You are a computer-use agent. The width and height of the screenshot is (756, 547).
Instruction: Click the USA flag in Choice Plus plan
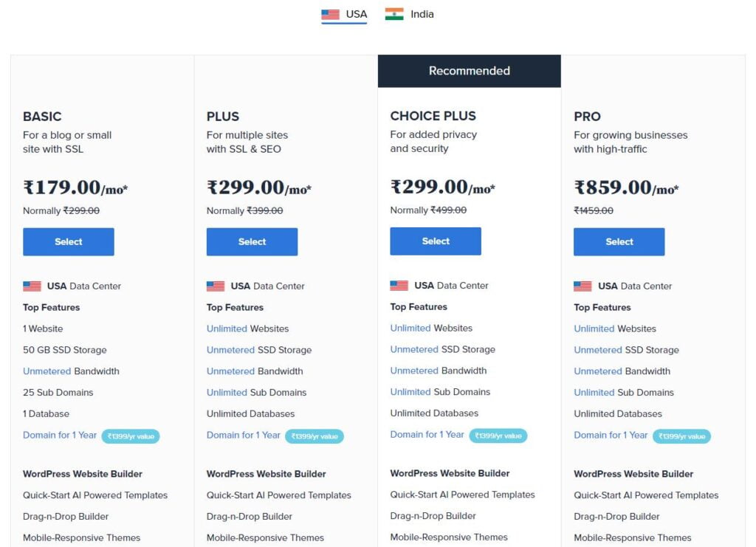pyautogui.click(x=399, y=286)
